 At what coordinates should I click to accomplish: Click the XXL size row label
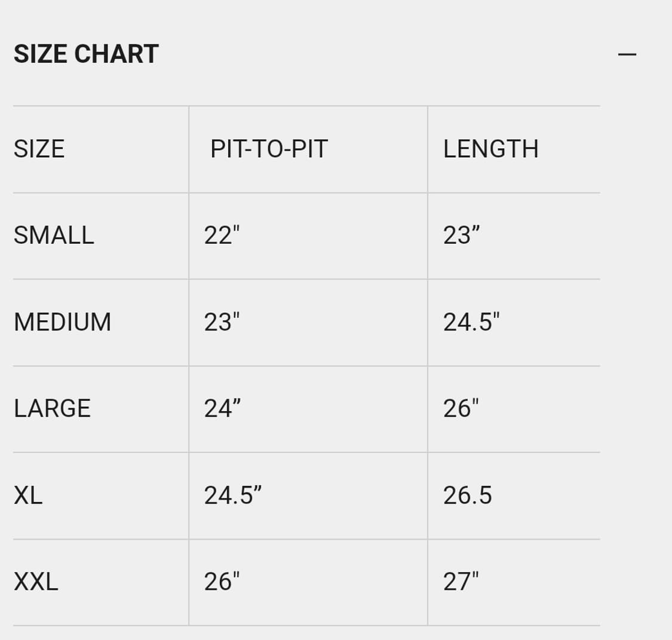[x=36, y=581]
